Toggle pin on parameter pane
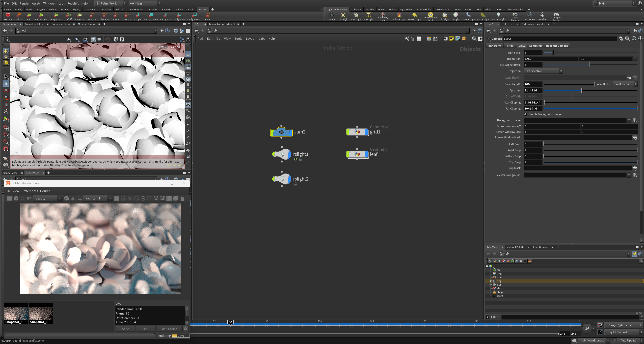Viewport: 644px width, 344px height. click(635, 31)
